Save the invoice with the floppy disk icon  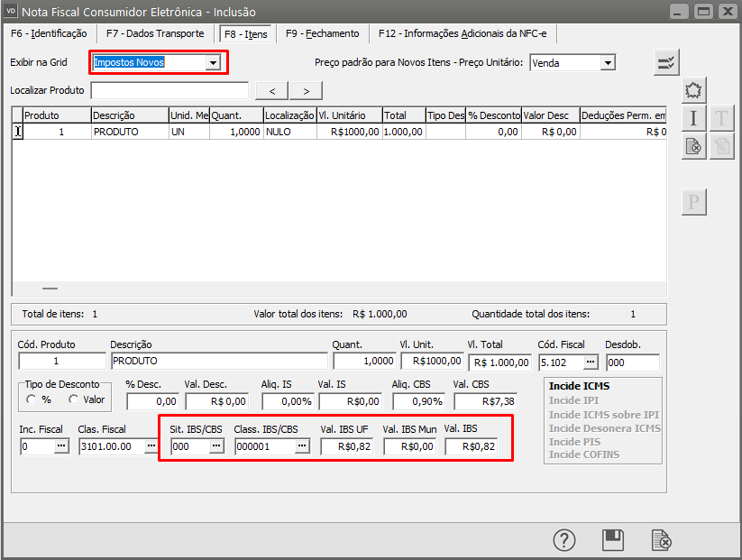(x=613, y=539)
